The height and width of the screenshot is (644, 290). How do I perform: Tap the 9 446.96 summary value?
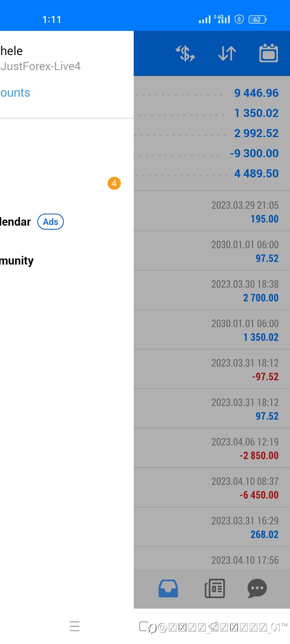(x=256, y=93)
